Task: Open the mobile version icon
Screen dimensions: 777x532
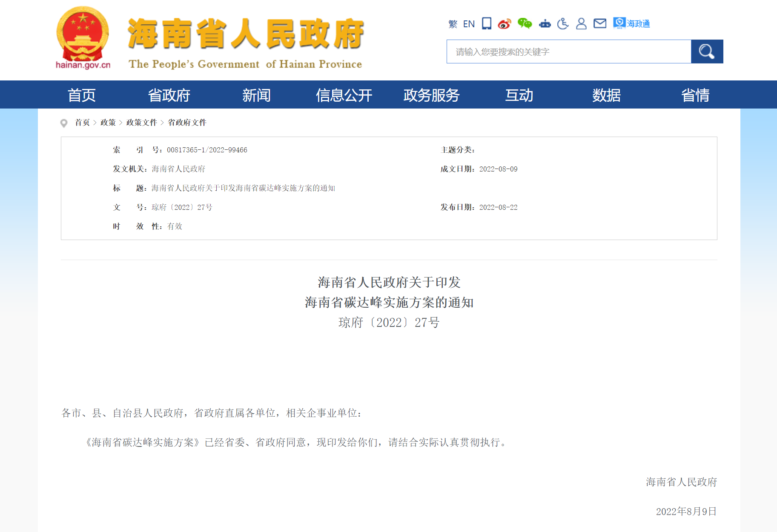Action: (486, 23)
